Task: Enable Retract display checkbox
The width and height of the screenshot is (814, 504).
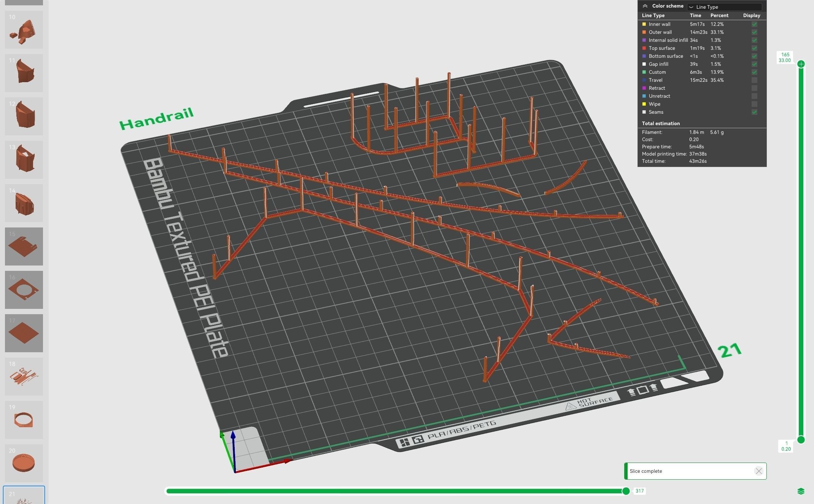Action: pyautogui.click(x=754, y=88)
